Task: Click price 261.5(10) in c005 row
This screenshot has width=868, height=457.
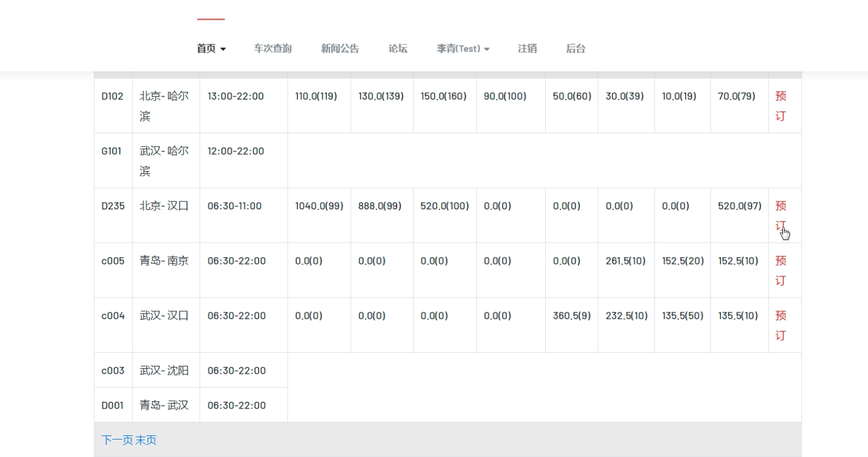Action: pos(626,261)
